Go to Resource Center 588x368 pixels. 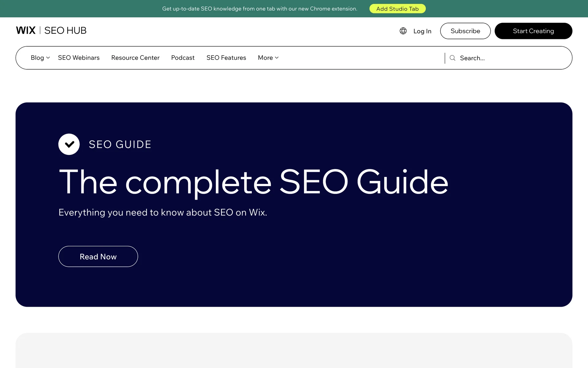tap(135, 58)
